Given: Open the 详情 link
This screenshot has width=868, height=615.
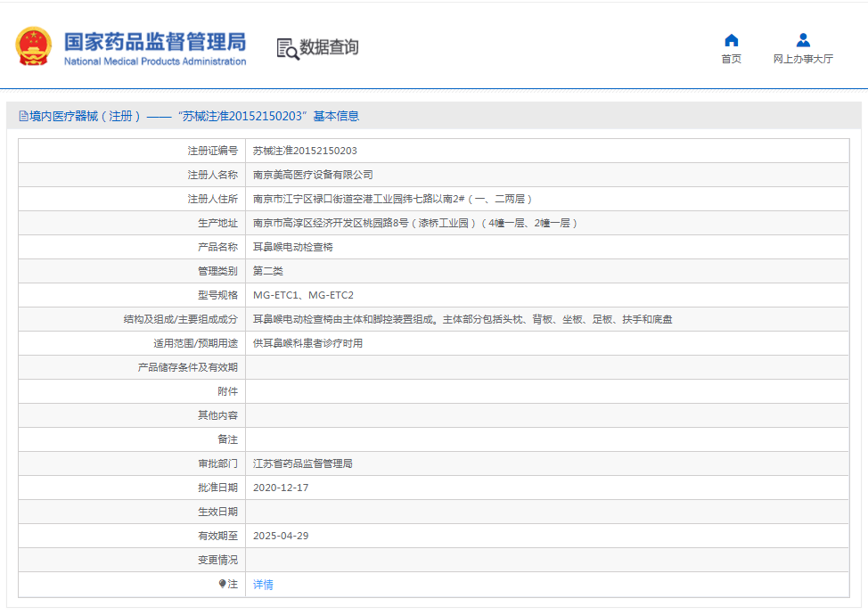Looking at the screenshot, I should pyautogui.click(x=263, y=585).
